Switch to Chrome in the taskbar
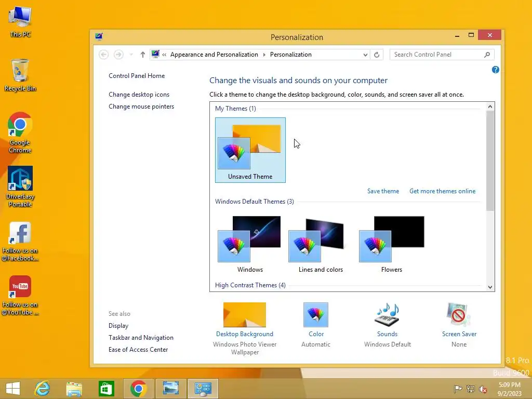Viewport: 532px width, 399px height. (138, 389)
